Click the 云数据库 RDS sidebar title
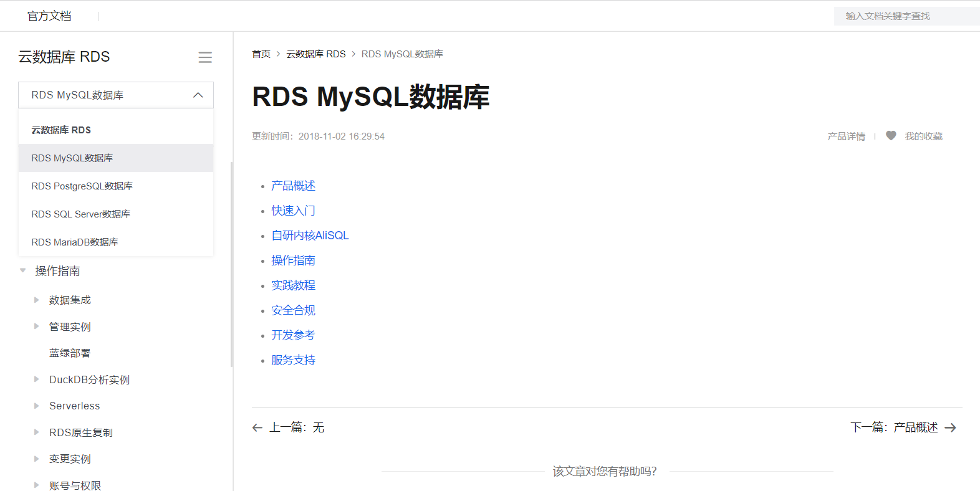This screenshot has width=980, height=491. [x=64, y=57]
